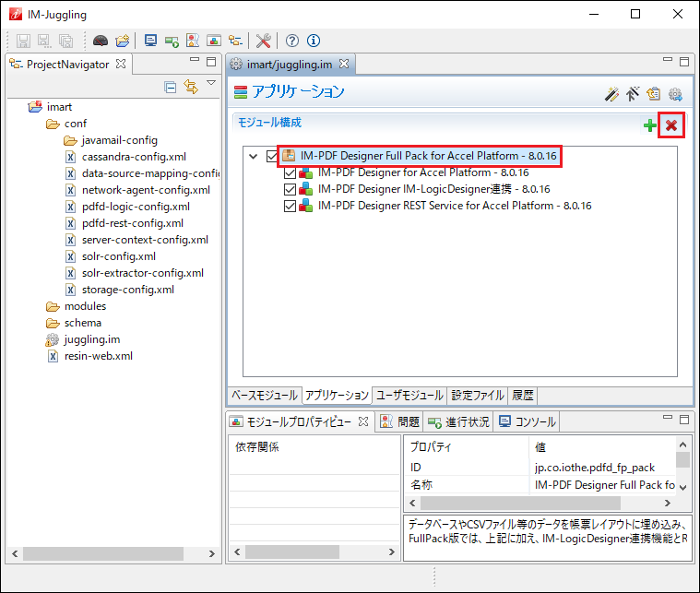Click dependency pane horizontal scrollbar left arrow

pyautogui.click(x=237, y=551)
